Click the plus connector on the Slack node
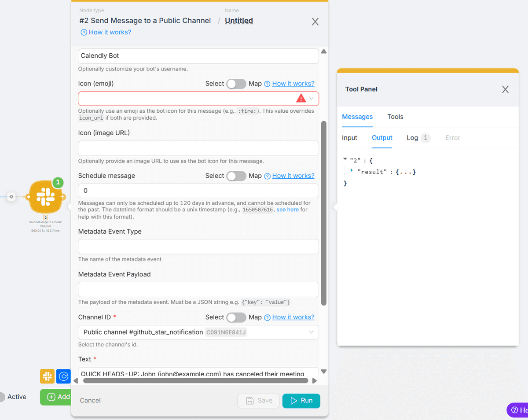This screenshot has height=420, width=528. click(x=63, y=197)
